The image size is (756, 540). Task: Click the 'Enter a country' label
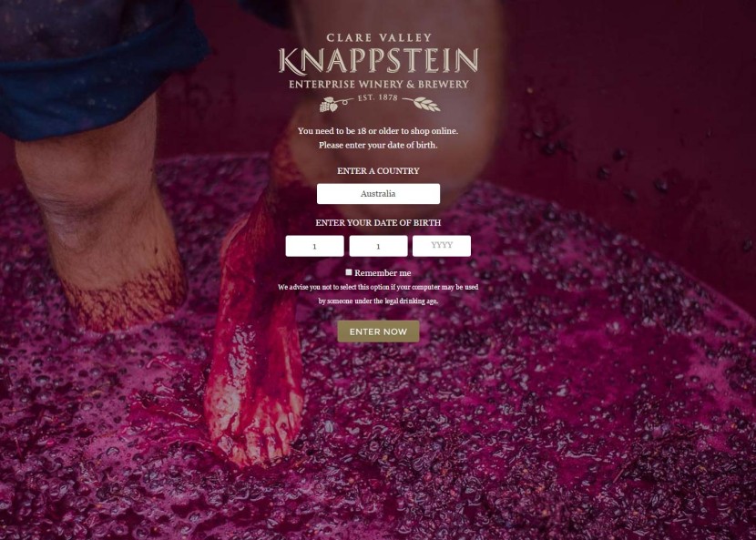point(378,170)
